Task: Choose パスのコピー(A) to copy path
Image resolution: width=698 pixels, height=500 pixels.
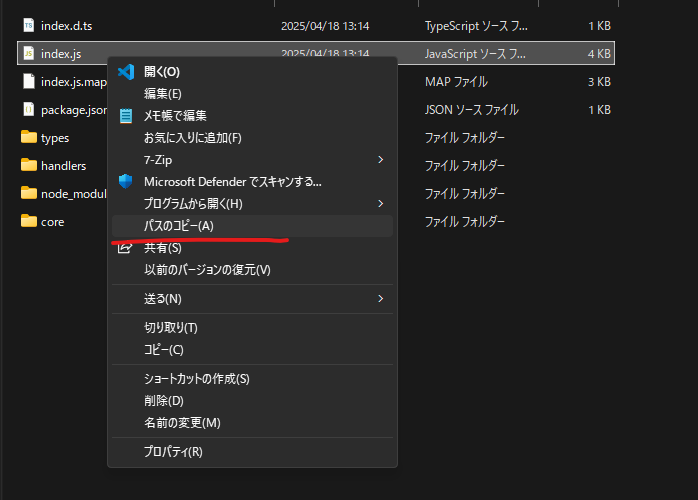Action: click(x=252, y=226)
